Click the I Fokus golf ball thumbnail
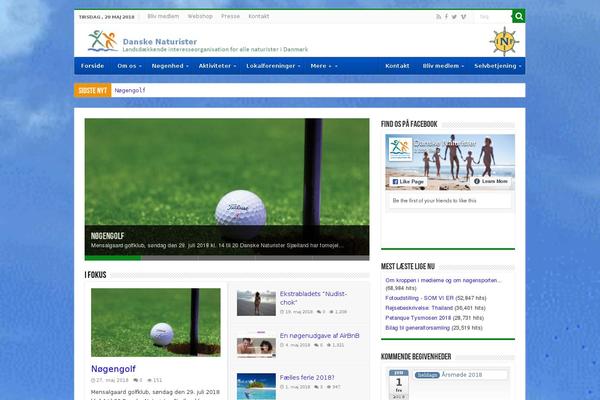 tap(156, 322)
